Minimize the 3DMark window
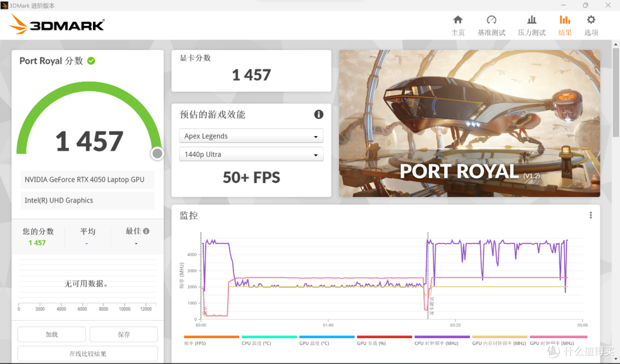Image resolution: width=620 pixels, height=364 pixels. pos(564,5)
